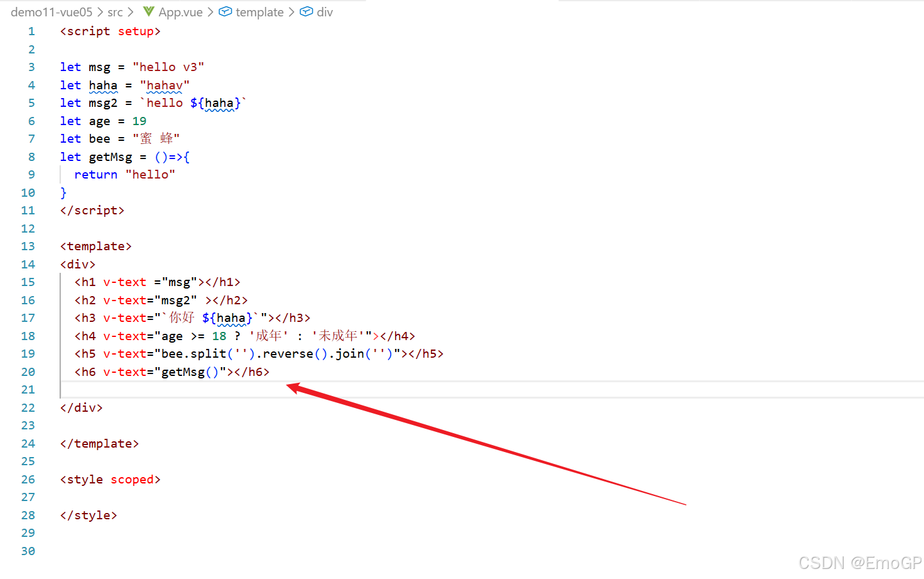Click line number 21 in gutter
Screen dimensions: 924x579
(x=28, y=390)
